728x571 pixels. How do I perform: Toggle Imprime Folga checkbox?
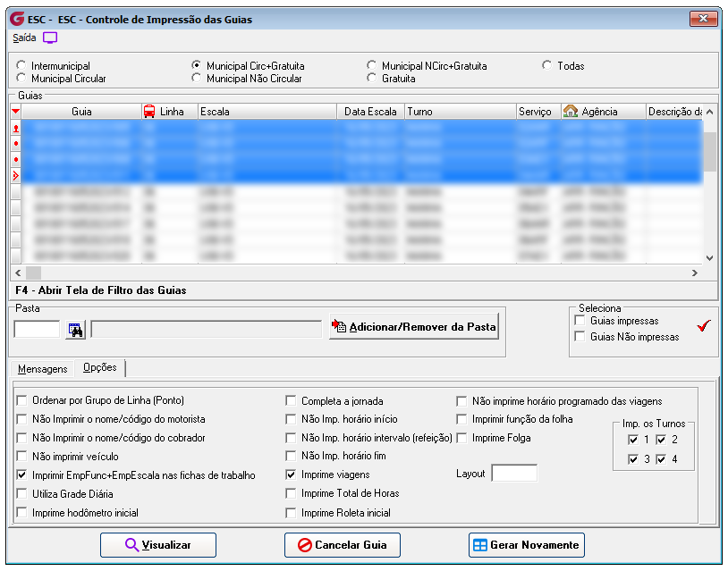pos(462,438)
